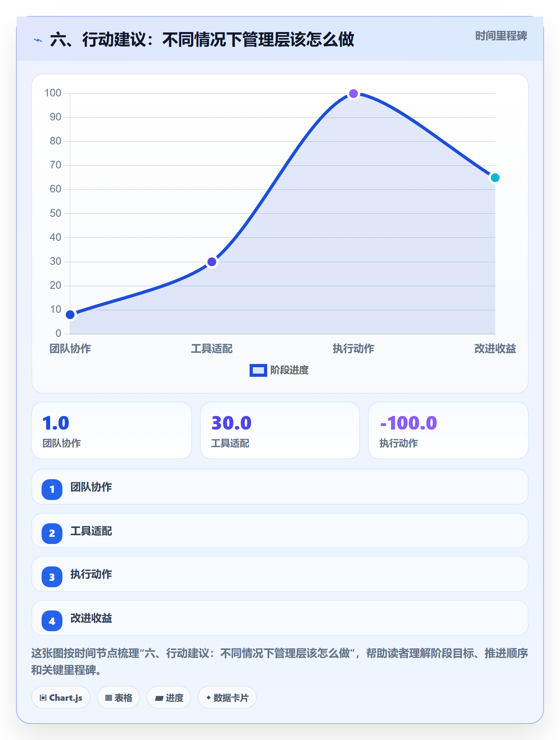
Task: Click the 工具适配 x-axis label
Action: (x=212, y=349)
